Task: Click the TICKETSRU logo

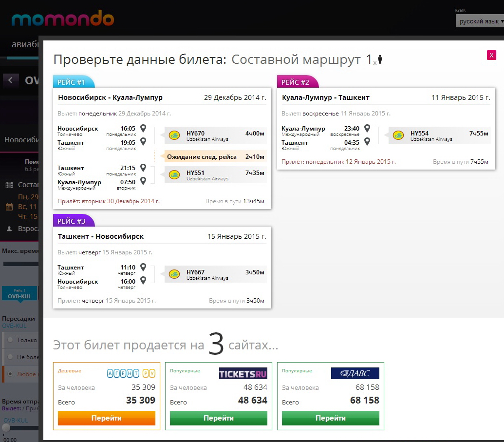Action: click(x=243, y=373)
